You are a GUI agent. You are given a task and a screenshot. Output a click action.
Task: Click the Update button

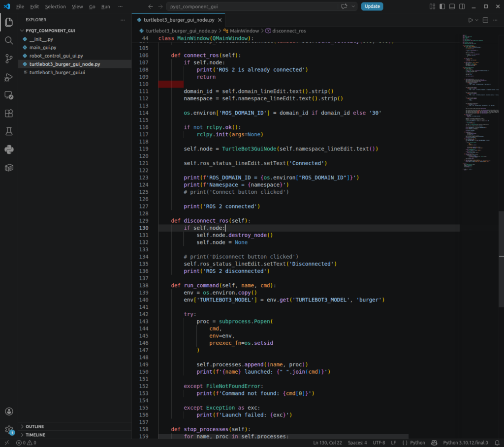pos(372,6)
